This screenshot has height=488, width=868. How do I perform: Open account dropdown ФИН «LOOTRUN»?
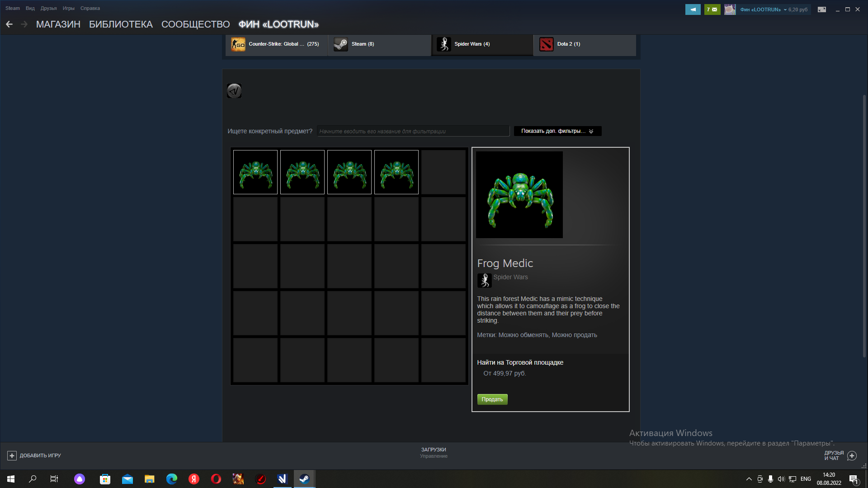[x=763, y=9]
